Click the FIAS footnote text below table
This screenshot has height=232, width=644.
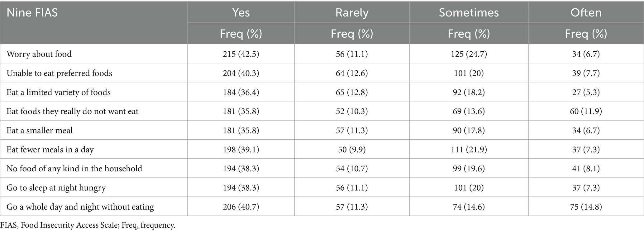pyautogui.click(x=88, y=225)
